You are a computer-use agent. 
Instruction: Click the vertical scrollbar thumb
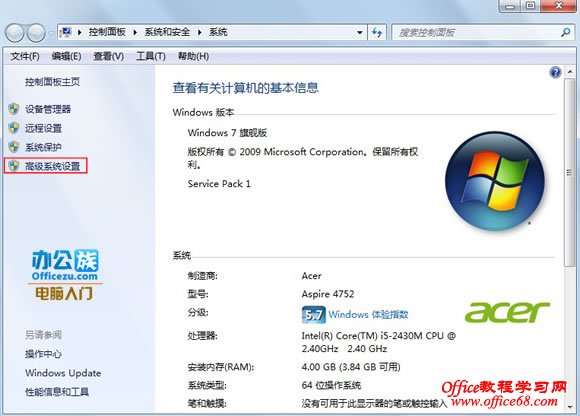click(x=570, y=172)
